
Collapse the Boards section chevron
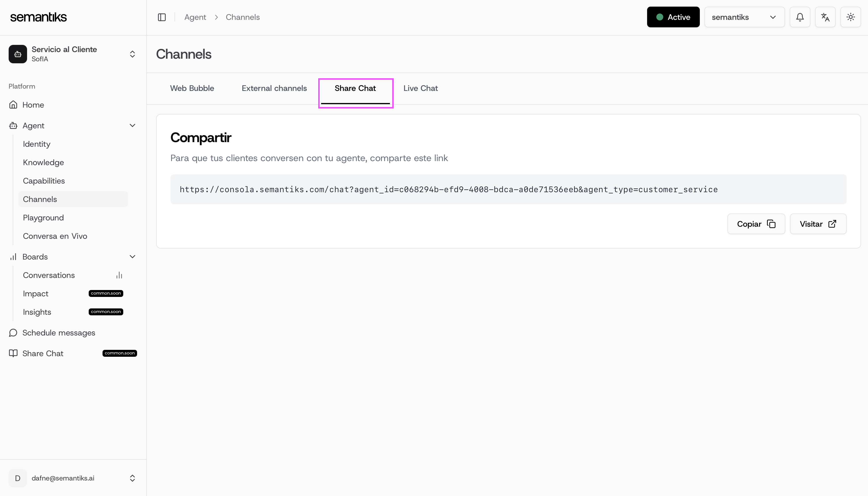pos(132,257)
